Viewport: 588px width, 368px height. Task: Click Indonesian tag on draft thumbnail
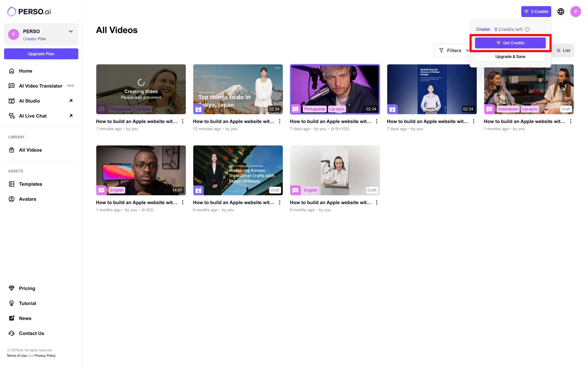click(508, 109)
